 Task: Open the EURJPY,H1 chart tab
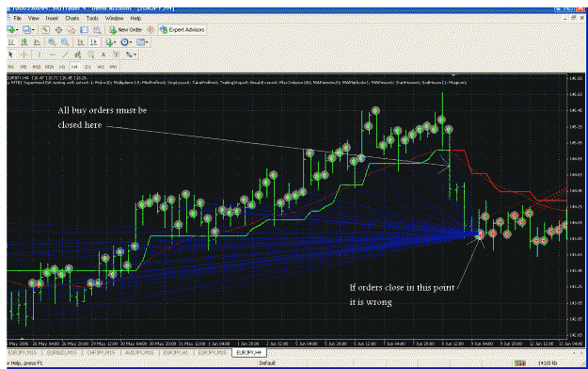click(176, 353)
